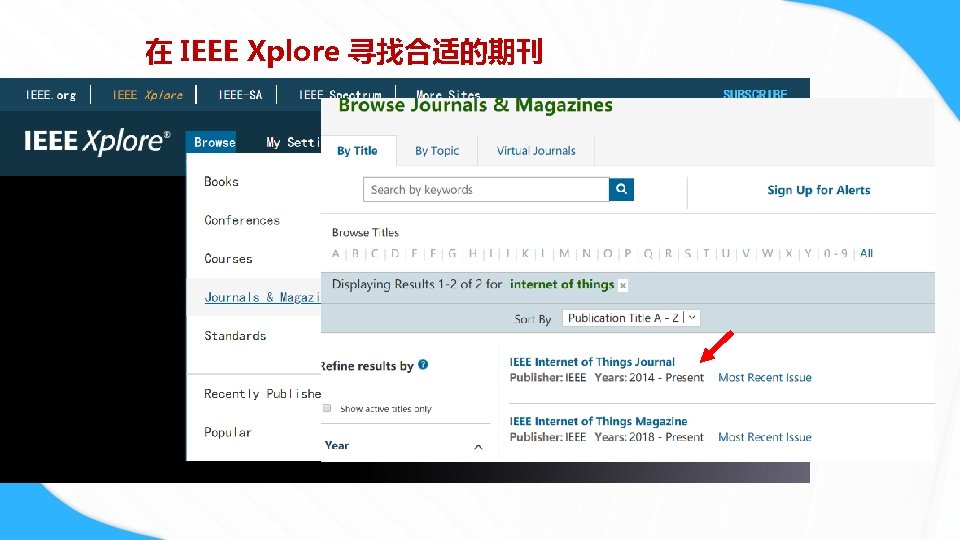Click SUBSCRIBE link in top bar
Screen dimensions: 960x540
click(755, 94)
